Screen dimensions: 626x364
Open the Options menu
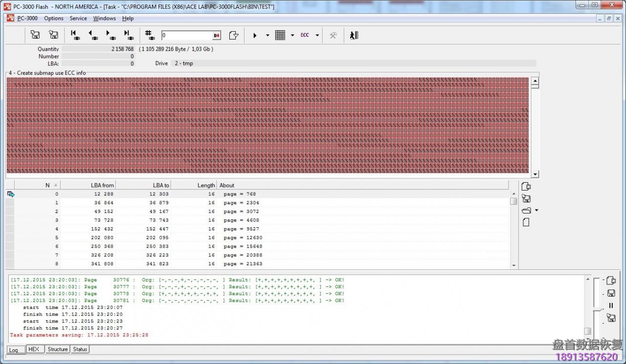[54, 19]
